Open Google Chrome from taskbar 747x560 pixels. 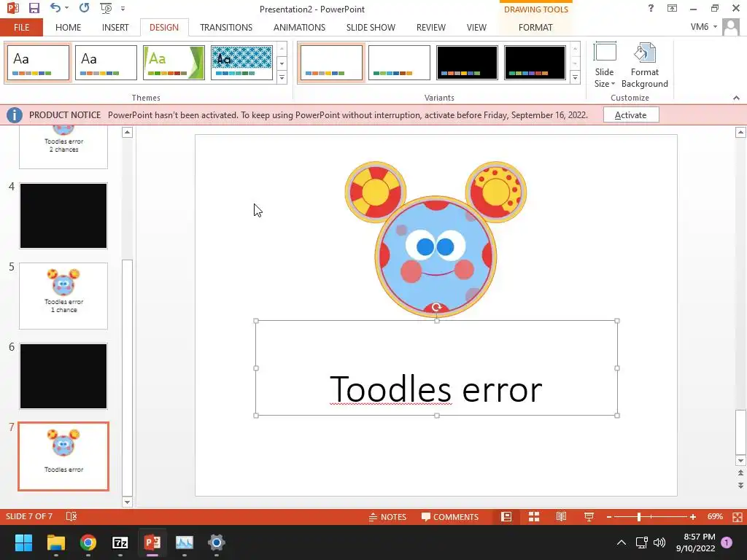[88, 542]
